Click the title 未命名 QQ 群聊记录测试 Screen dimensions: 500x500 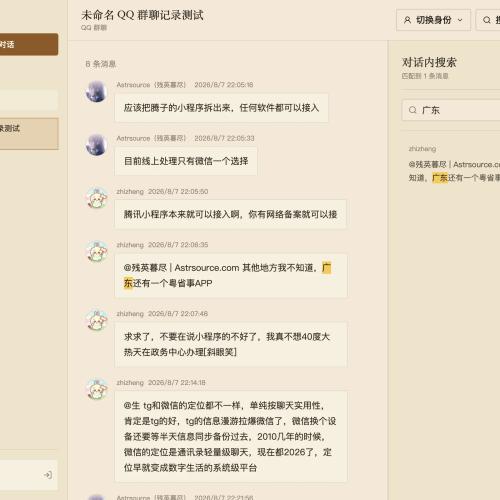tap(142, 15)
